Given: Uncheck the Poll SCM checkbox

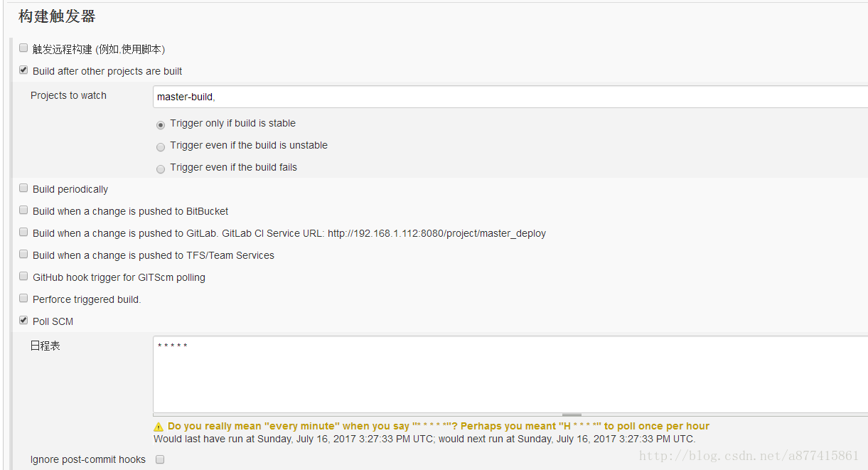Looking at the screenshot, I should click(23, 321).
